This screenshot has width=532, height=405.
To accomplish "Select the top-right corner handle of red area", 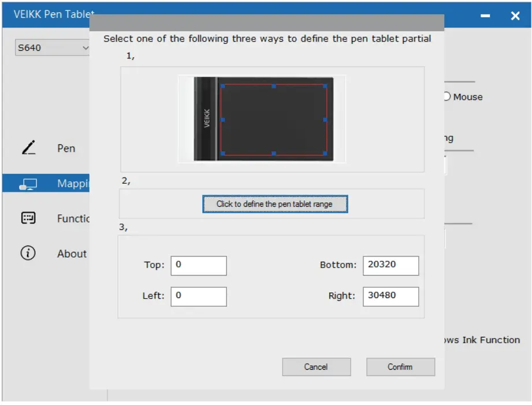I will pos(325,86).
